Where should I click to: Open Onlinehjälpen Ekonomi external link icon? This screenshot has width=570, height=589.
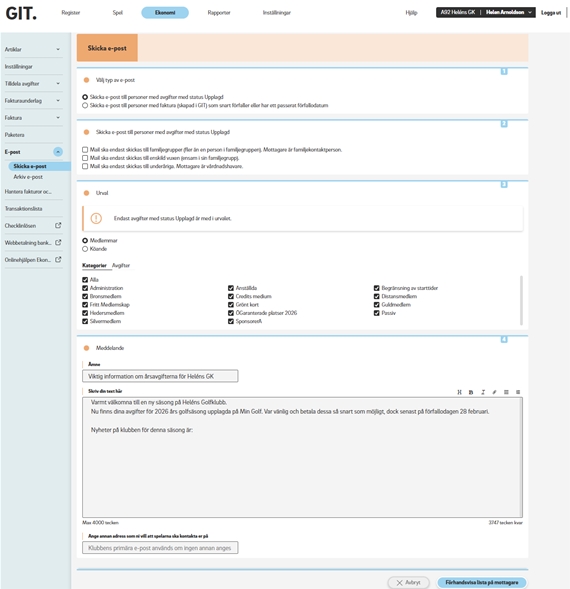[x=58, y=260]
